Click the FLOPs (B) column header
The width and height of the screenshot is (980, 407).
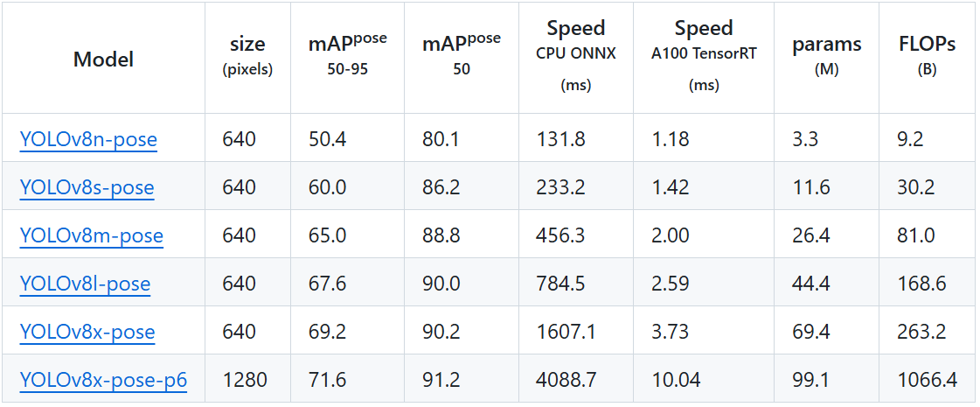tap(927, 56)
